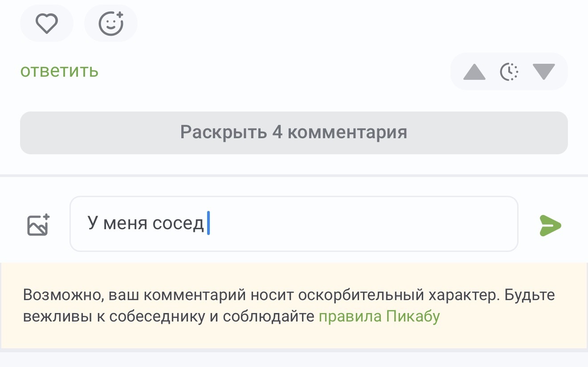This screenshot has width=588, height=367.
Task: Open the emoji reaction picker
Action: pos(111,24)
